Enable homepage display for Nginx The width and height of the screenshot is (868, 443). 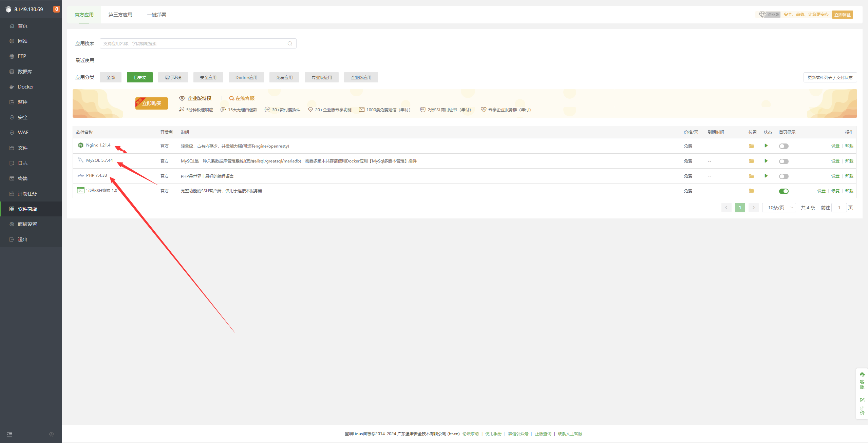coord(784,146)
